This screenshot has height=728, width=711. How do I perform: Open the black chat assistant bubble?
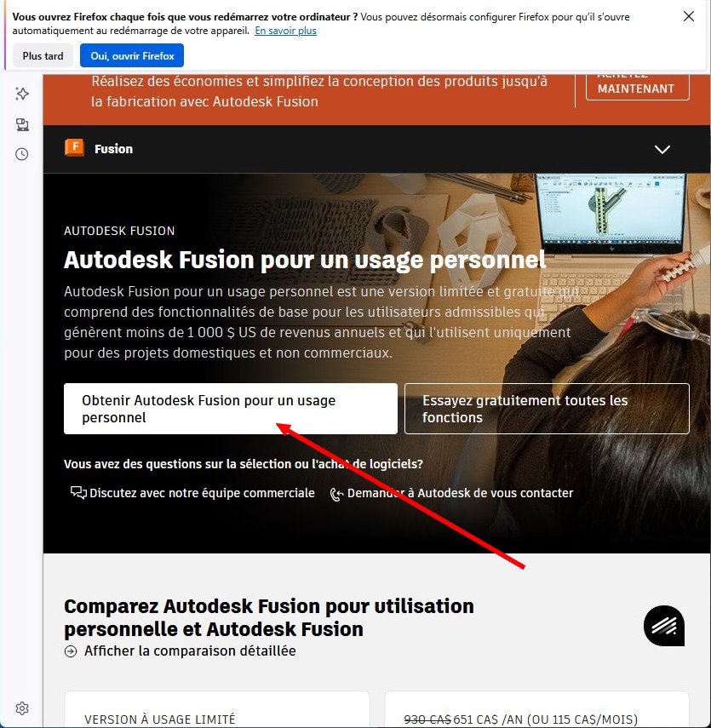point(664,626)
